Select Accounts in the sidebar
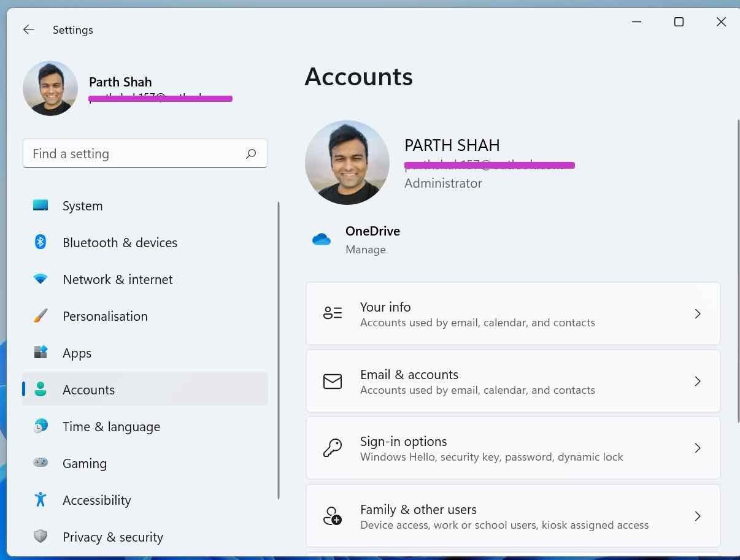The image size is (740, 560). pyautogui.click(x=145, y=389)
